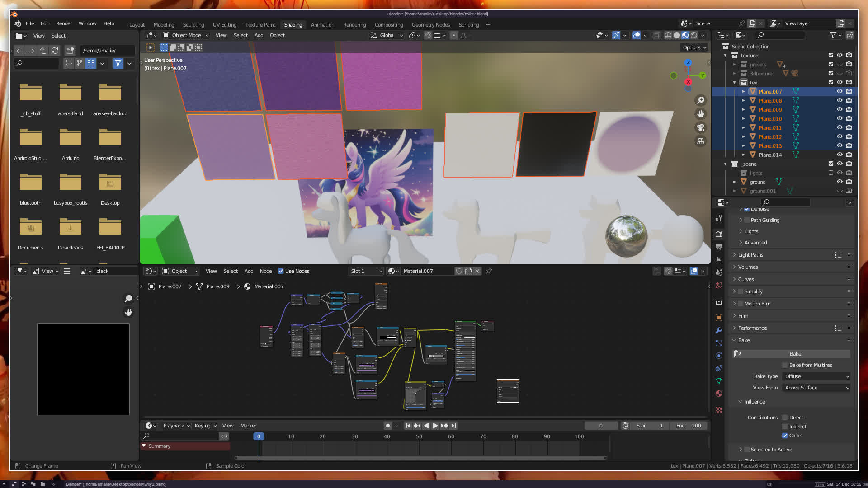The image size is (868, 488).
Task: Click the refresh icon in file browser
Action: (55, 51)
